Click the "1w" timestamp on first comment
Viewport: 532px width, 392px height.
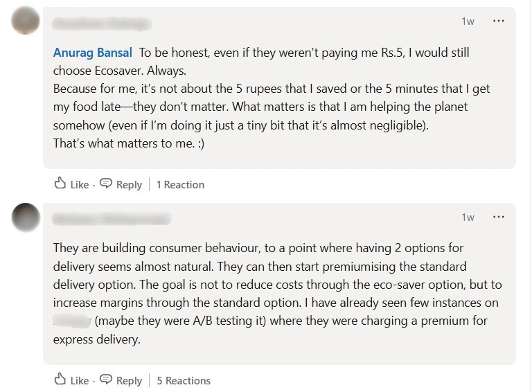468,21
